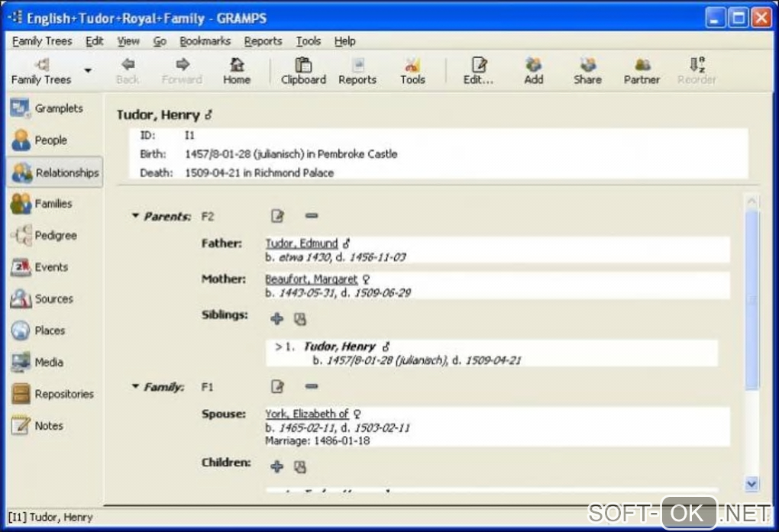Open the Reports menu

[x=263, y=40]
